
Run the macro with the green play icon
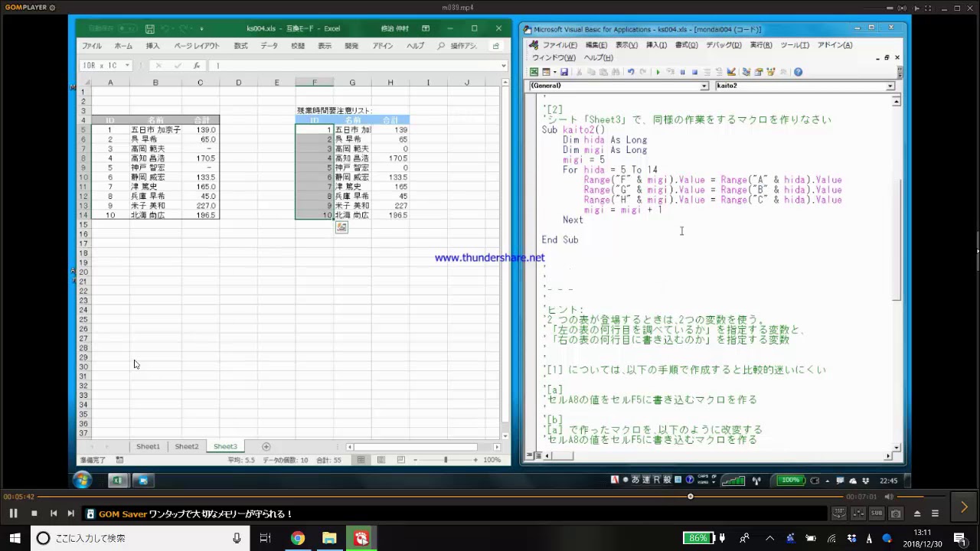click(x=658, y=72)
